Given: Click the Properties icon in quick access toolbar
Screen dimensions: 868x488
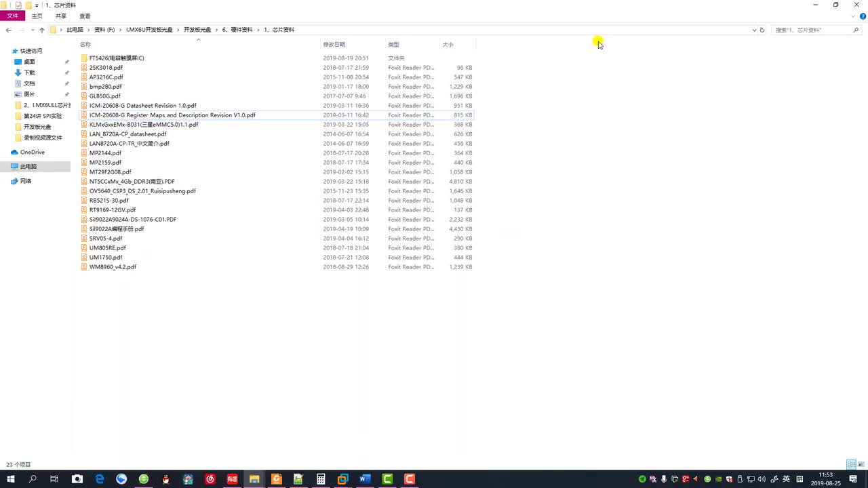Looking at the screenshot, I should [x=18, y=5].
